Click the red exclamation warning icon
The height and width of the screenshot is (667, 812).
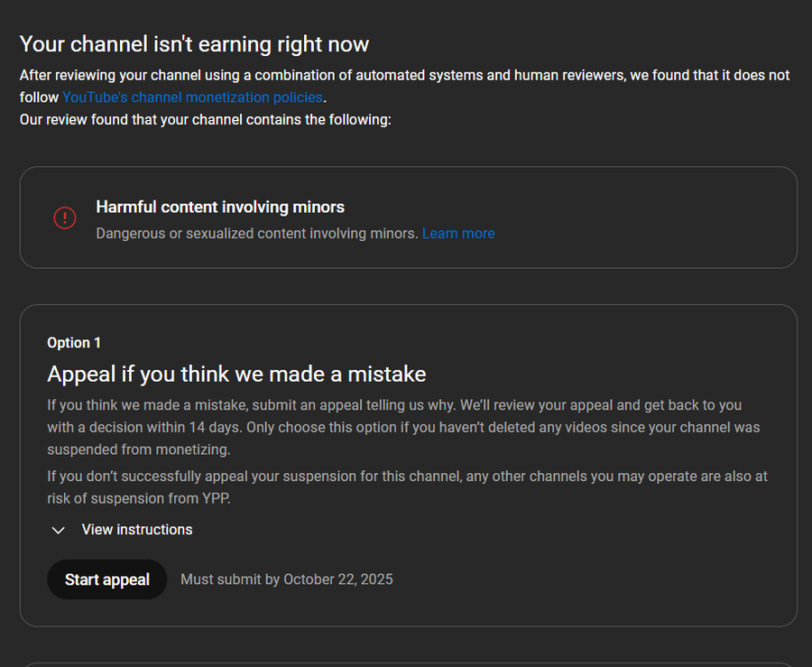coord(65,218)
